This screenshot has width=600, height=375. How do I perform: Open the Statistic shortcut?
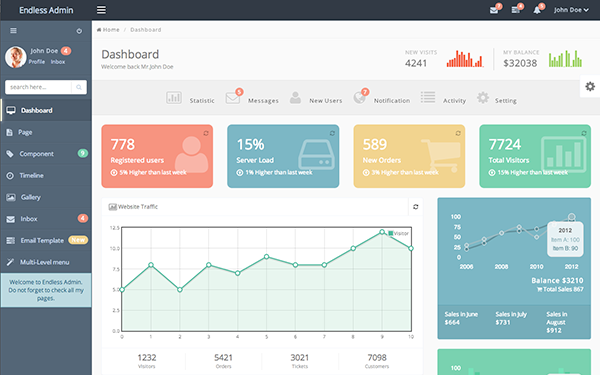(190, 98)
